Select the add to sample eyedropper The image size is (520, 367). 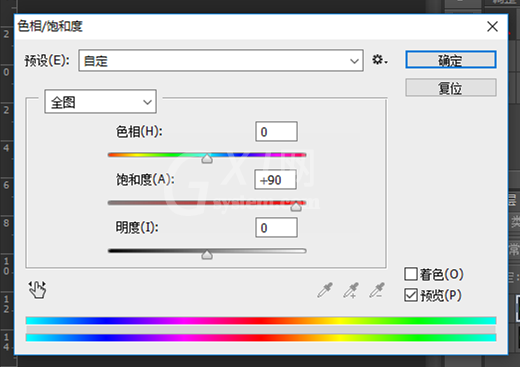(x=351, y=290)
